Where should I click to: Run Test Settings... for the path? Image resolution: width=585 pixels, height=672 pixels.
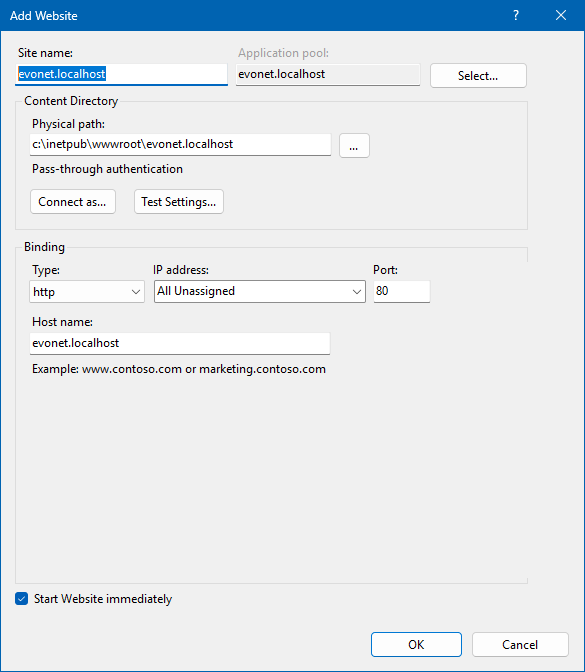[x=179, y=201]
